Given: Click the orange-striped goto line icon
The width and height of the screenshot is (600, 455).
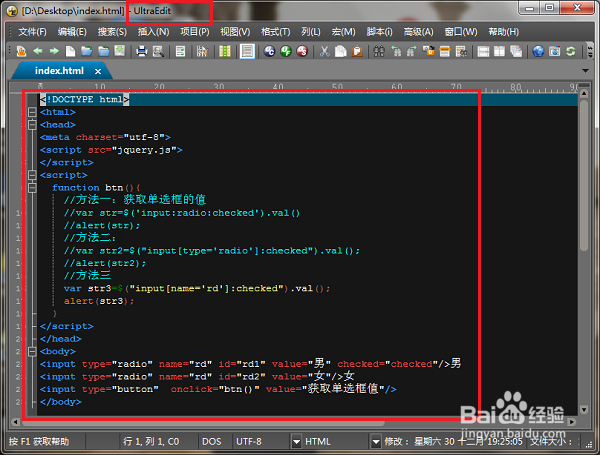Looking at the screenshot, I should [445, 51].
